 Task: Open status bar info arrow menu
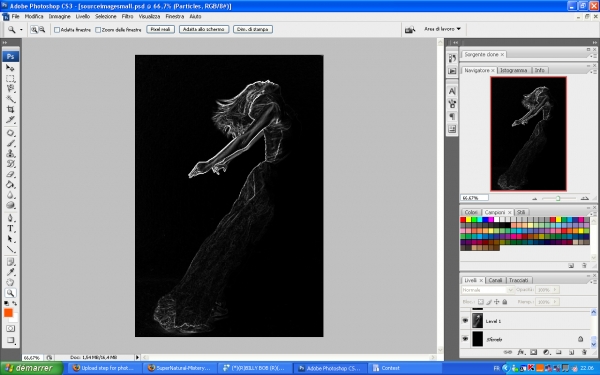click(137, 357)
